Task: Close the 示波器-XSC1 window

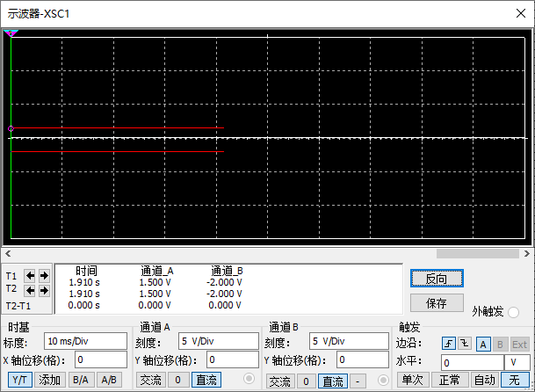Action: click(x=521, y=13)
